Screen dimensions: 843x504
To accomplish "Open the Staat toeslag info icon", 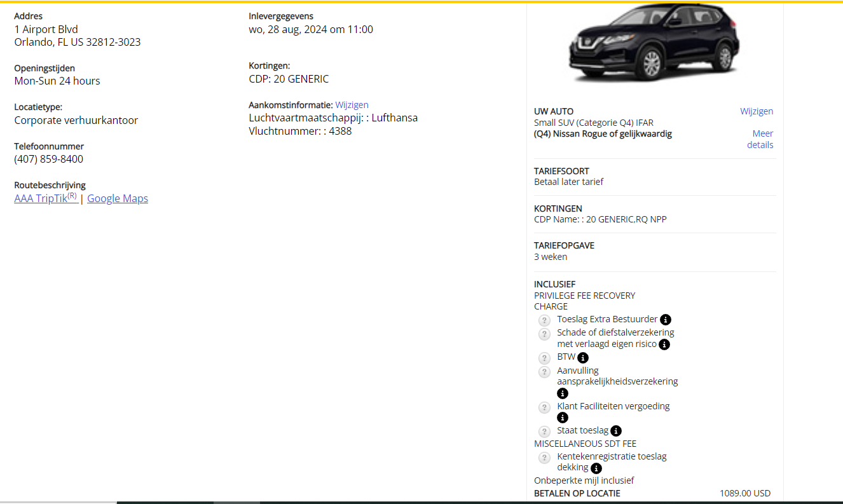I will pos(616,431).
